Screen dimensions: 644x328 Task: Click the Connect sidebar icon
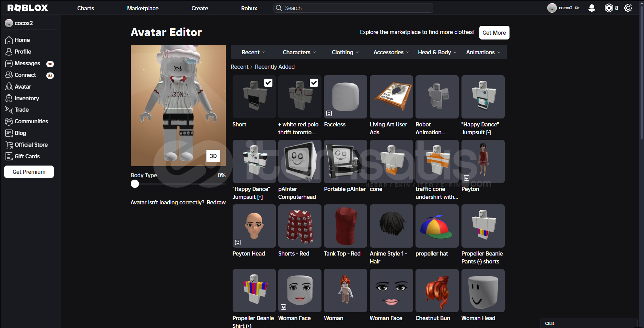tap(9, 75)
